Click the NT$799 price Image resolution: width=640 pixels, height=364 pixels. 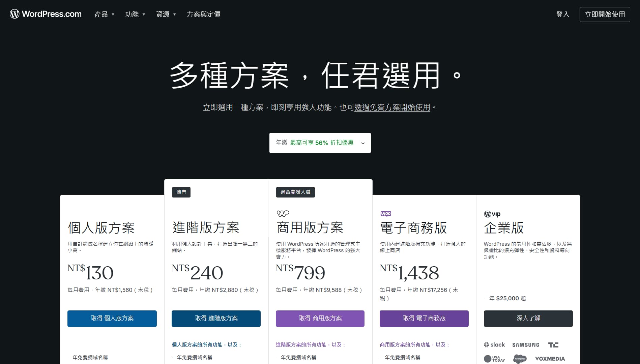(x=300, y=272)
